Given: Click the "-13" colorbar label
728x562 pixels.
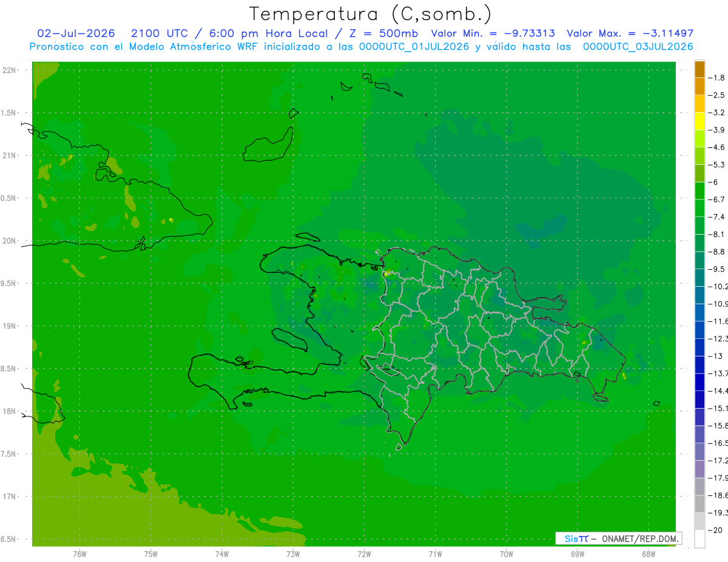Looking at the screenshot, I should click(715, 356).
